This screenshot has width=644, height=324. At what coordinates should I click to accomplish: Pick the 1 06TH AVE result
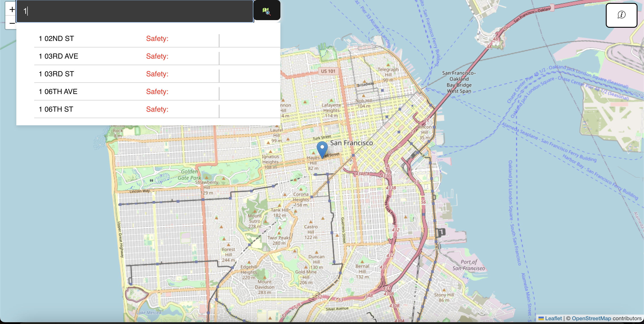pyautogui.click(x=58, y=92)
